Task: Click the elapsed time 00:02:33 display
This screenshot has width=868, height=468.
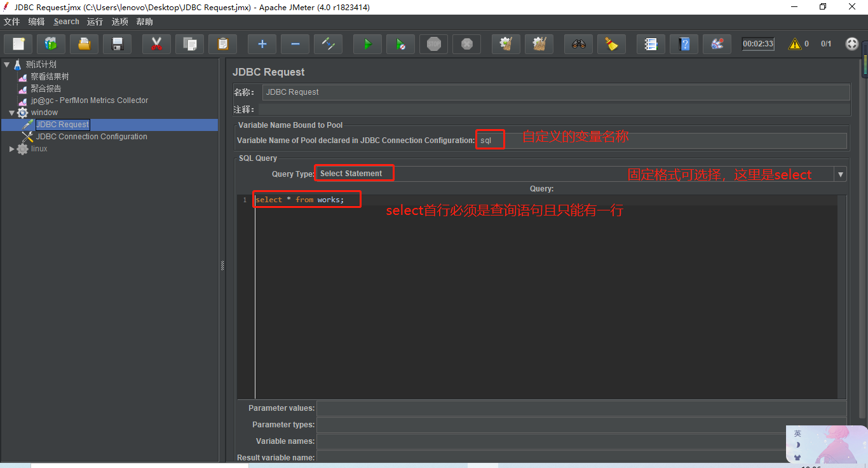Action: 758,44
